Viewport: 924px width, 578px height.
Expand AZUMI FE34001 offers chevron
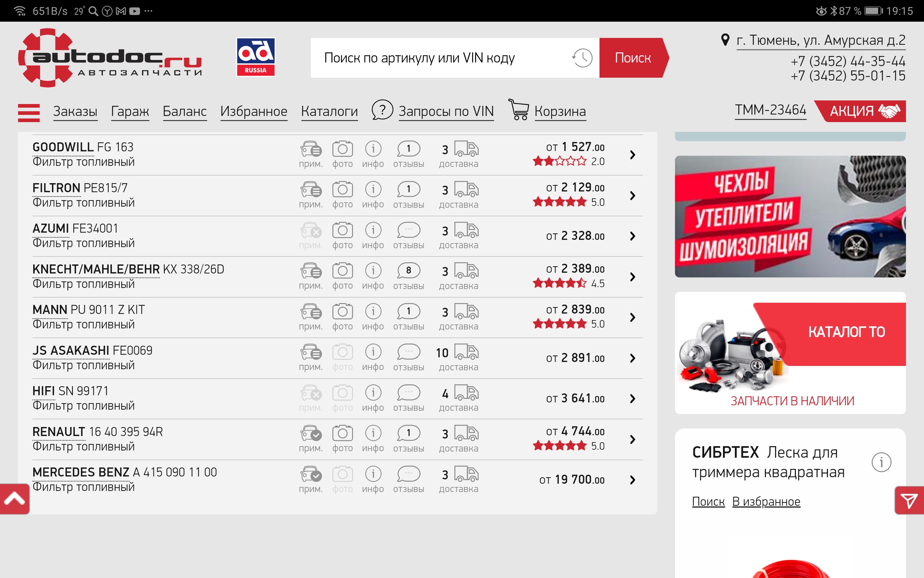[x=633, y=236]
